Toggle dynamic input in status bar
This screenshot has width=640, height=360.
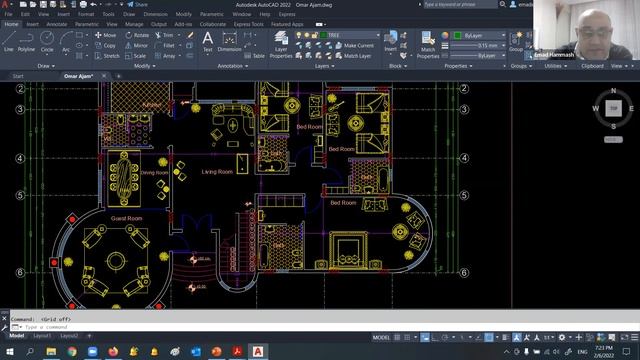[x=425, y=338]
